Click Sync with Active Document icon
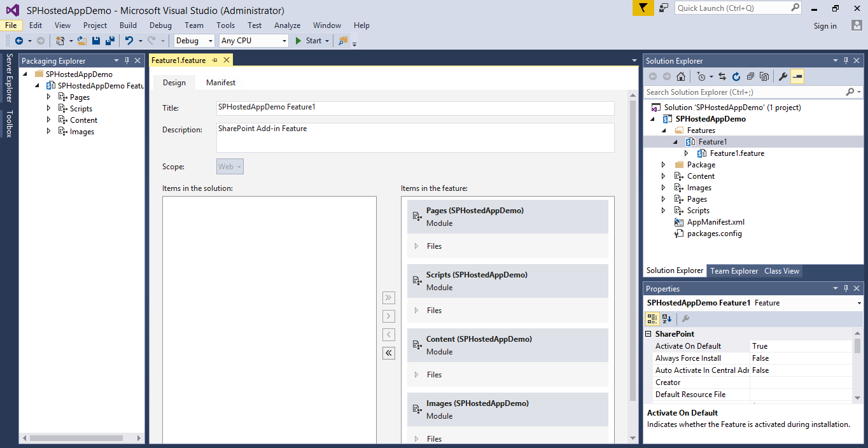The height and width of the screenshot is (448, 868). click(722, 76)
